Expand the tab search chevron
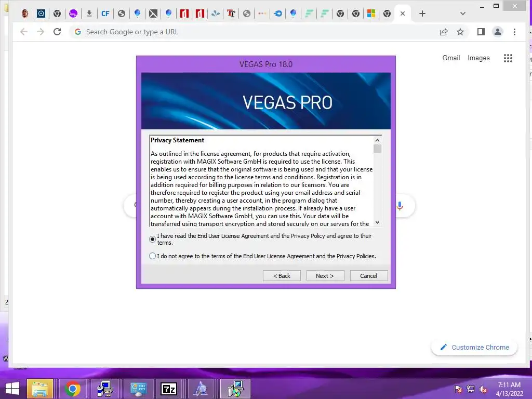Screen dimensions: 532x399 pyautogui.click(x=463, y=14)
